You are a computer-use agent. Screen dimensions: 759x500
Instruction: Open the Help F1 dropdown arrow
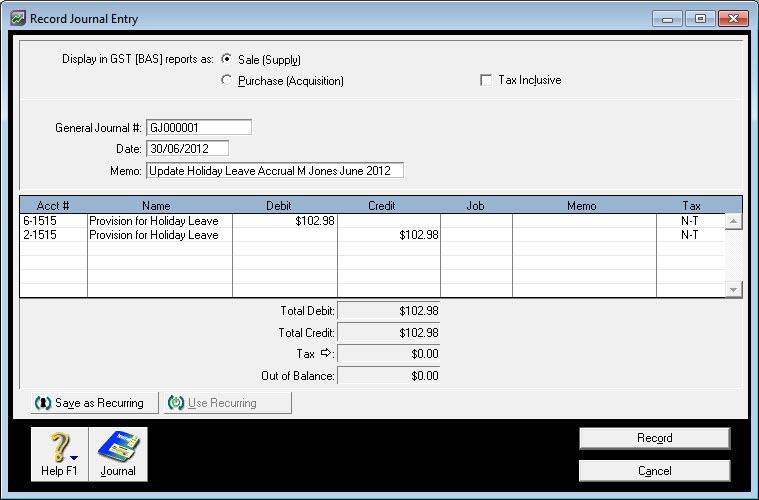pos(74,460)
